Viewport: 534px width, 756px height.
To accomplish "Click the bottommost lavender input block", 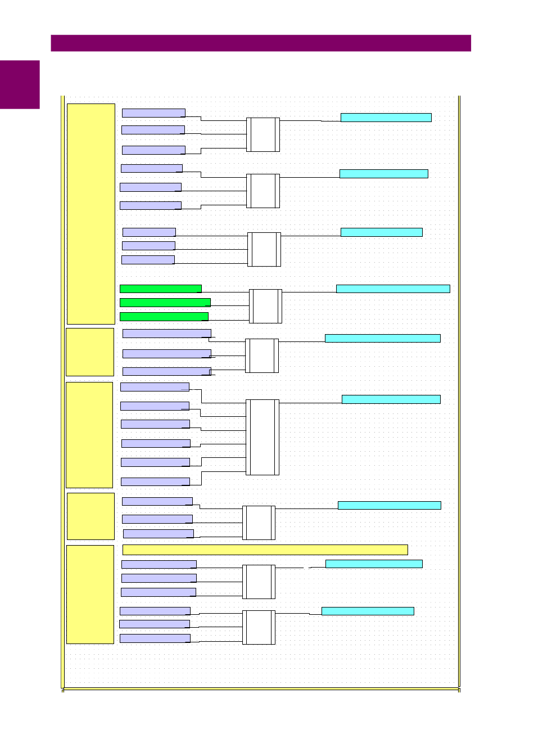I will coord(155,638).
